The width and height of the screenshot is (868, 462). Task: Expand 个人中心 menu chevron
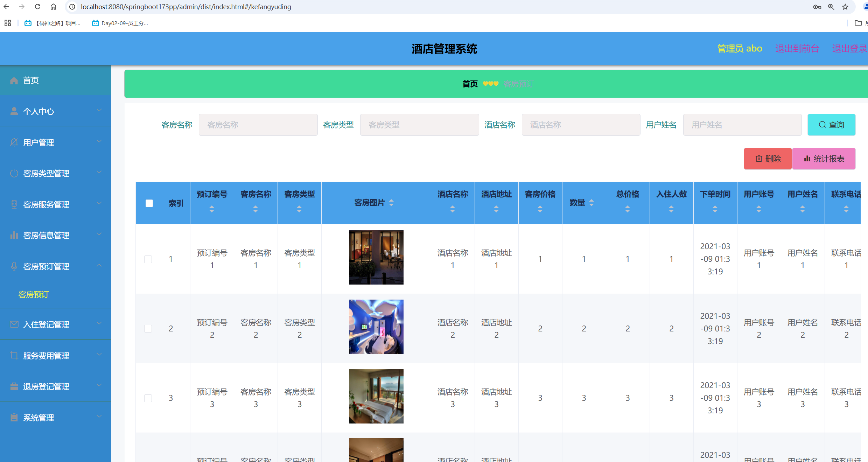coord(99,110)
